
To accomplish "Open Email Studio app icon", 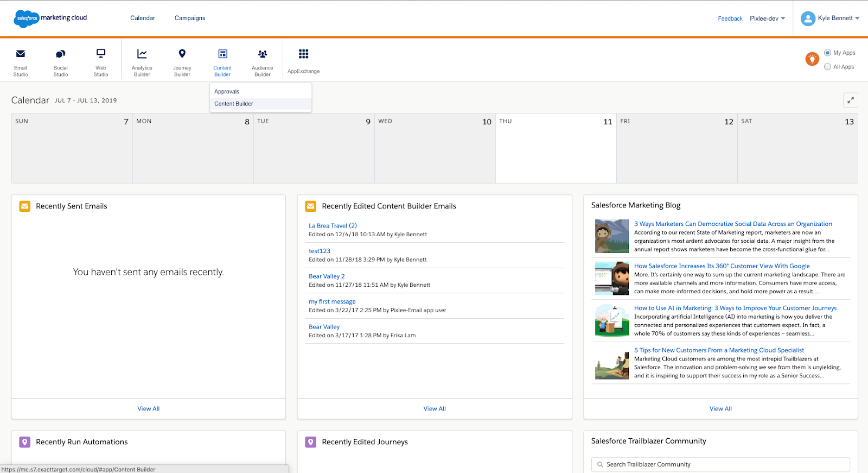I will (21, 54).
